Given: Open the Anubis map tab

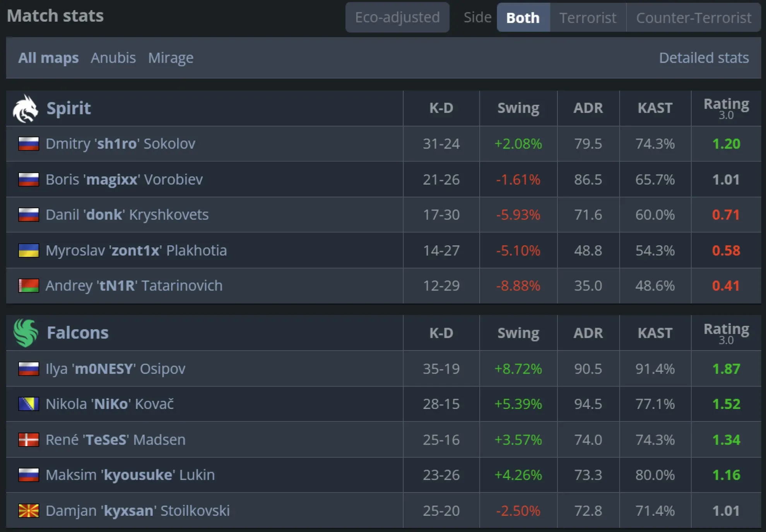Looking at the screenshot, I should (x=113, y=58).
